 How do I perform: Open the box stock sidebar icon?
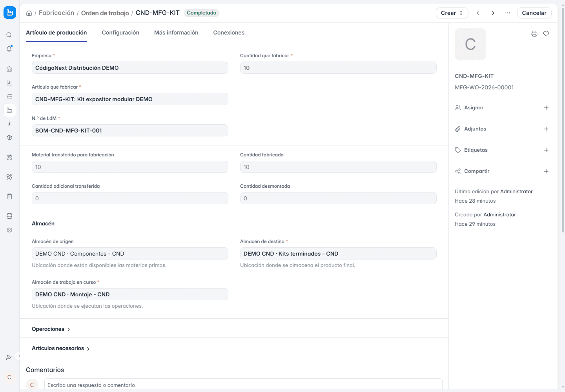9,138
